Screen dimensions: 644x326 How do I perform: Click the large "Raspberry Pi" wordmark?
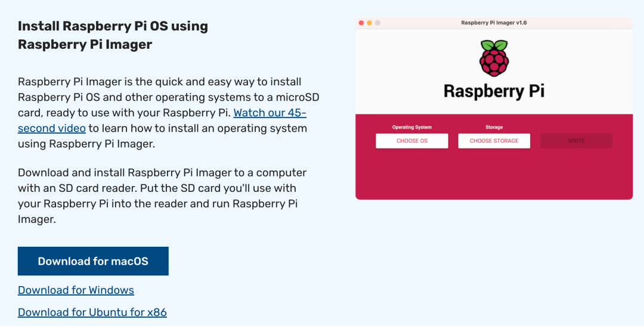pyautogui.click(x=494, y=91)
